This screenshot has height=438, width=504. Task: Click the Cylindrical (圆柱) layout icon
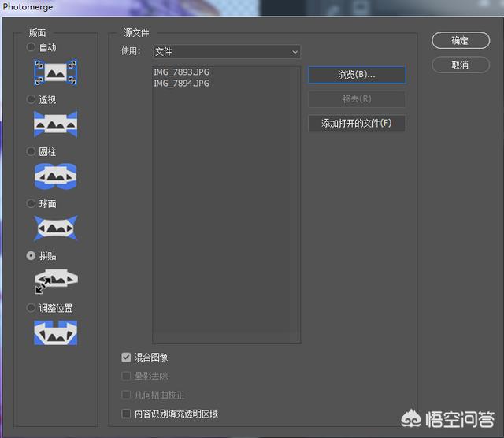point(56,176)
